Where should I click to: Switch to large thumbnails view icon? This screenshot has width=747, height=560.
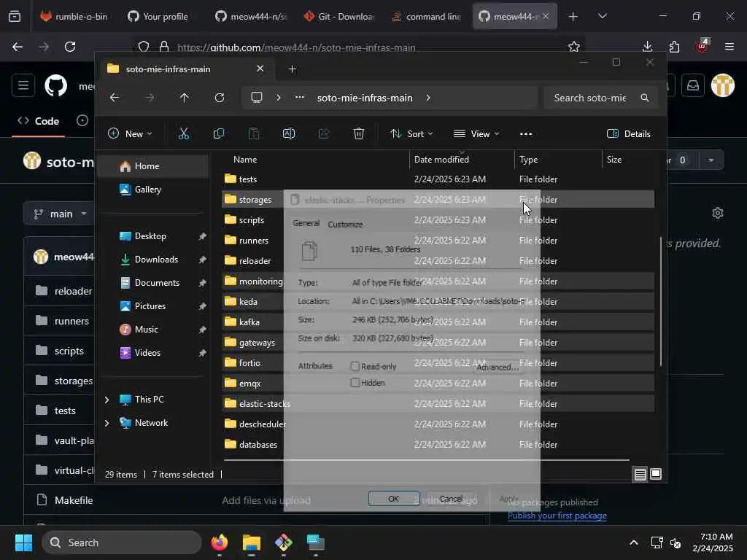656,474
